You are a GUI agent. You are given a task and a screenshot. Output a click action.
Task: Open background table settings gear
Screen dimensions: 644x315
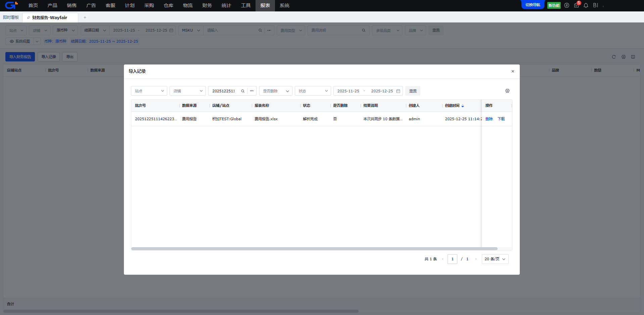coord(624,57)
